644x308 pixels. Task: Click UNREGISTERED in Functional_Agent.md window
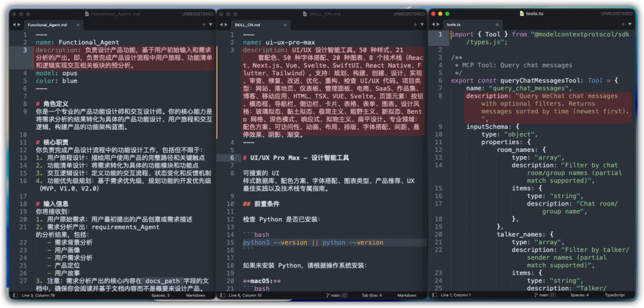pyautogui.click(x=198, y=14)
